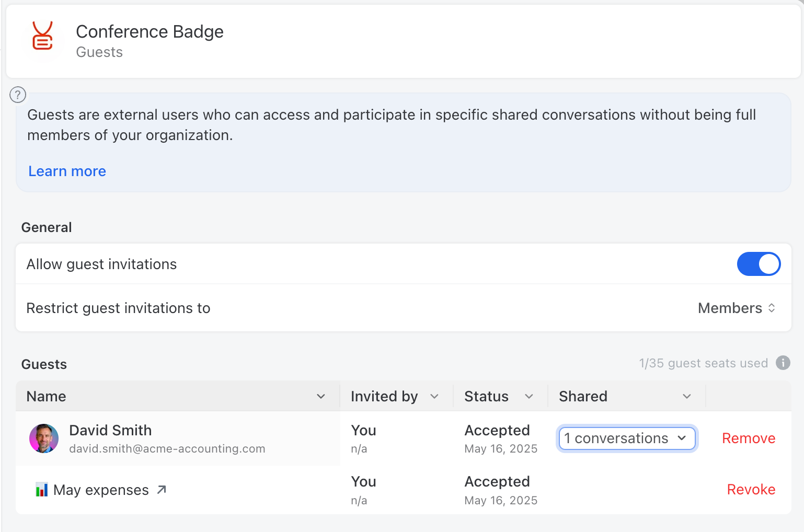This screenshot has height=532, width=804.
Task: Click the 1/35 guest seats used label
Action: point(703,363)
